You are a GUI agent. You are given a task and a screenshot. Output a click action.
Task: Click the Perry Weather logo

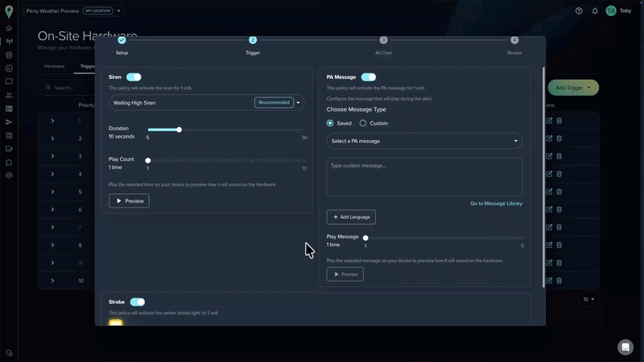pyautogui.click(x=9, y=11)
